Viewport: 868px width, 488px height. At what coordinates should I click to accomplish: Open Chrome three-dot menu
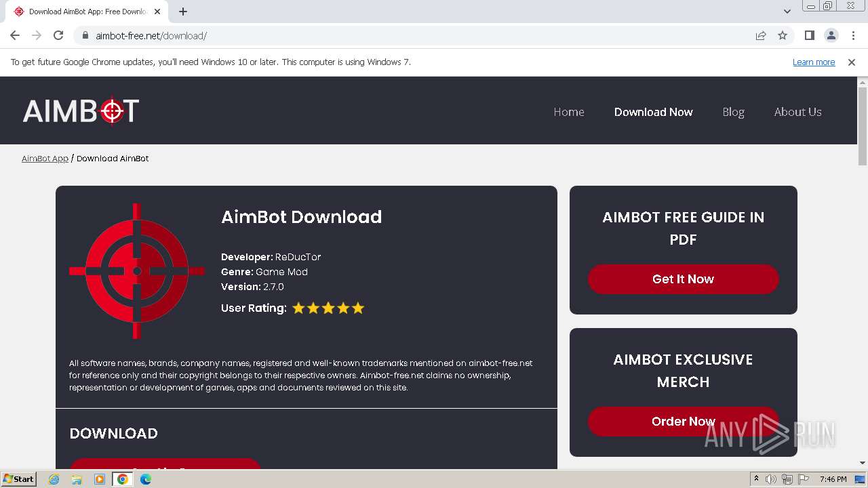[x=853, y=35]
